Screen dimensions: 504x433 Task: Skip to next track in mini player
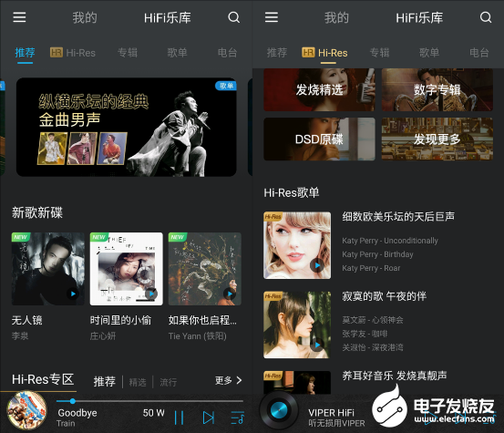point(209,418)
